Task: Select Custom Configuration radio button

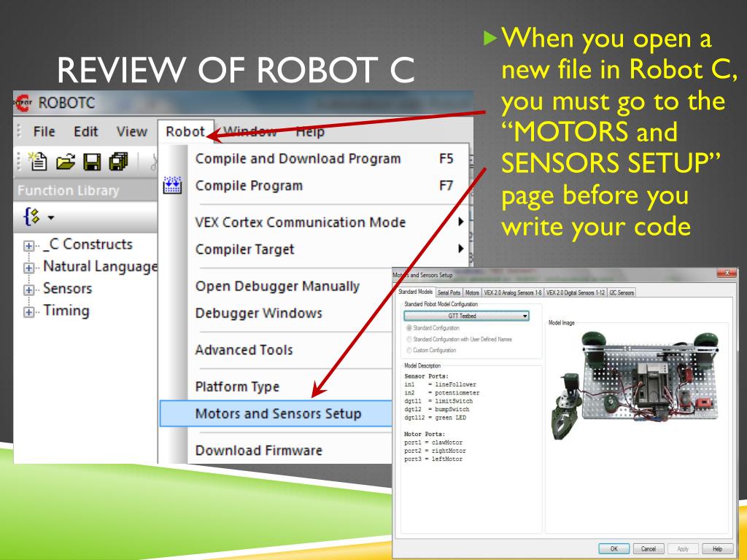Action: (x=409, y=351)
